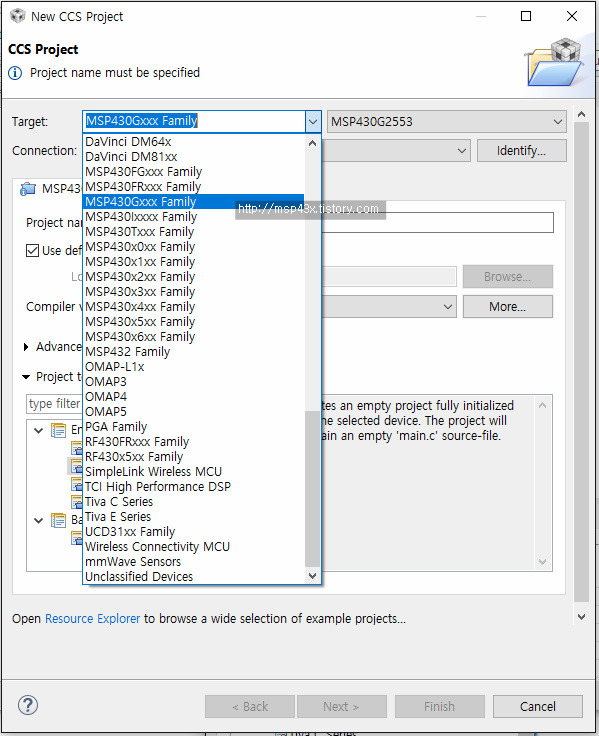Select MSP430x4xx Family entry
This screenshot has height=736, width=599.
click(193, 307)
